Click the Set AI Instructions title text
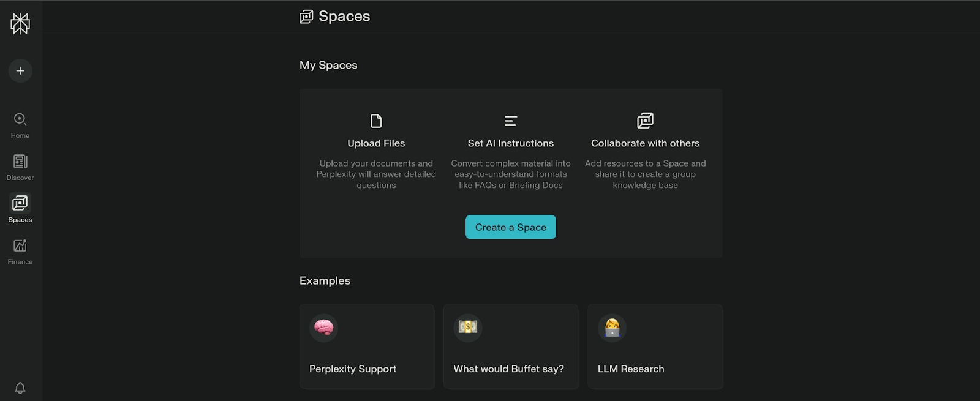The height and width of the screenshot is (401, 980). pyautogui.click(x=511, y=143)
